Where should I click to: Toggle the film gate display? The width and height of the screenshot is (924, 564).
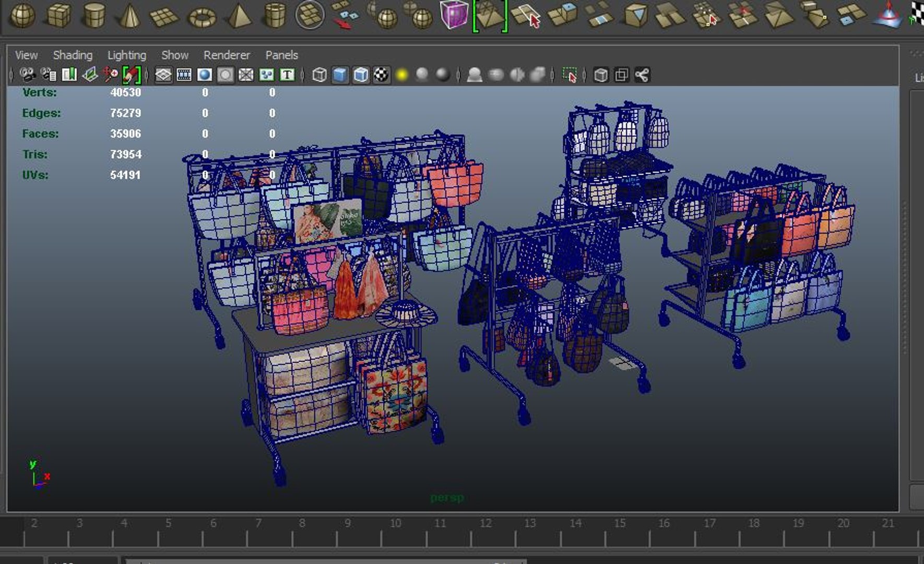tap(184, 75)
